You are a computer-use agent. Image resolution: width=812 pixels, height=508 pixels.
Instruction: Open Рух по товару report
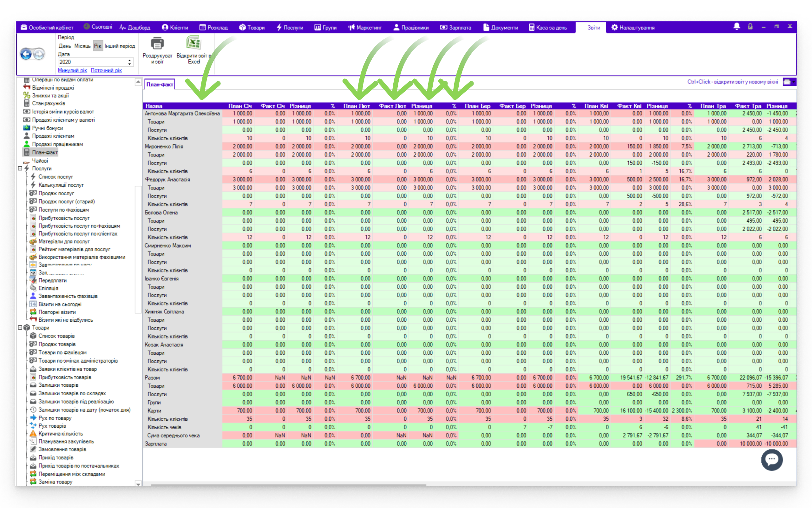[55, 418]
